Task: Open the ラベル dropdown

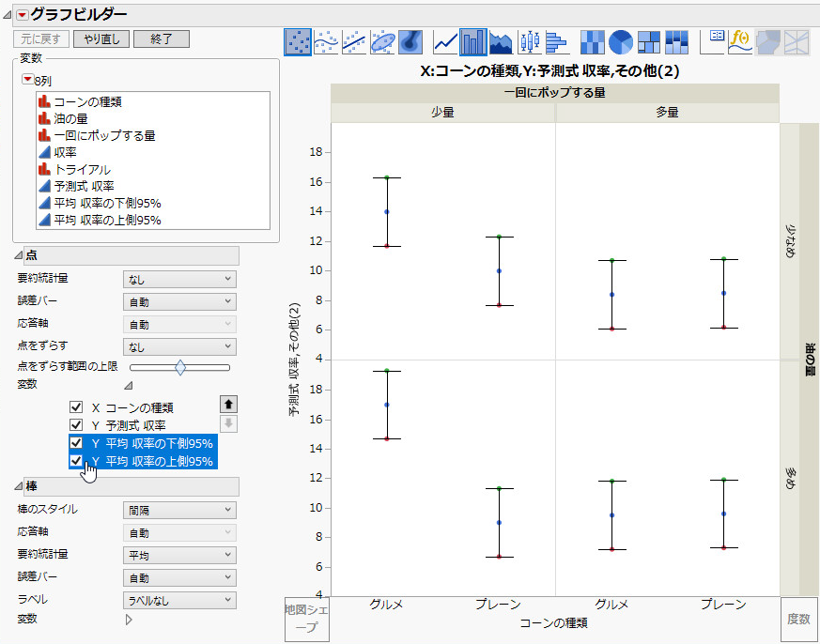Action: tap(180, 600)
